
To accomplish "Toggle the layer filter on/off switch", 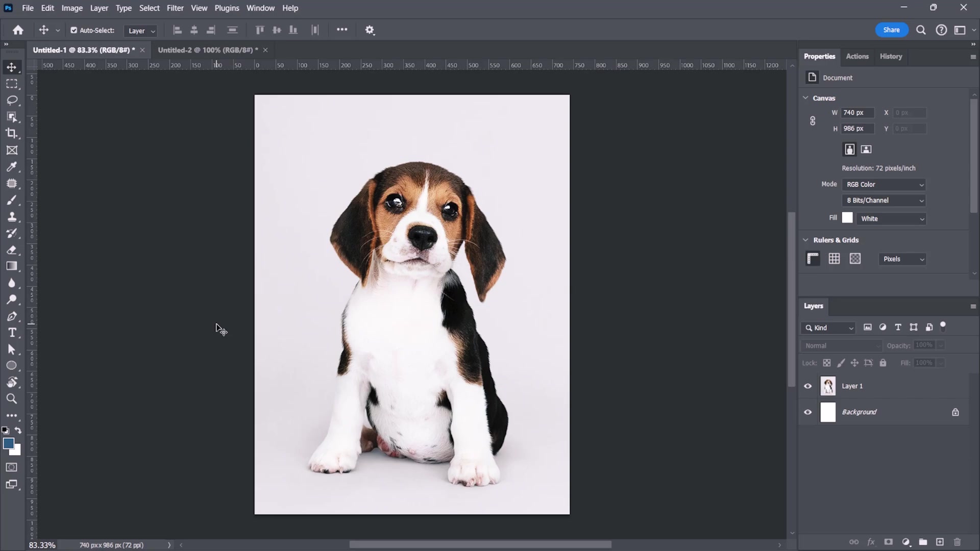I will point(943,326).
